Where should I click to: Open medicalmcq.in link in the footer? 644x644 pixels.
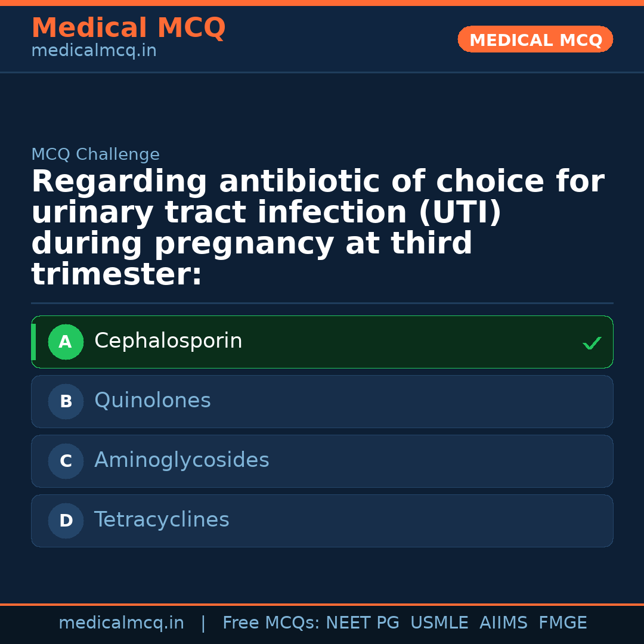[121, 623]
